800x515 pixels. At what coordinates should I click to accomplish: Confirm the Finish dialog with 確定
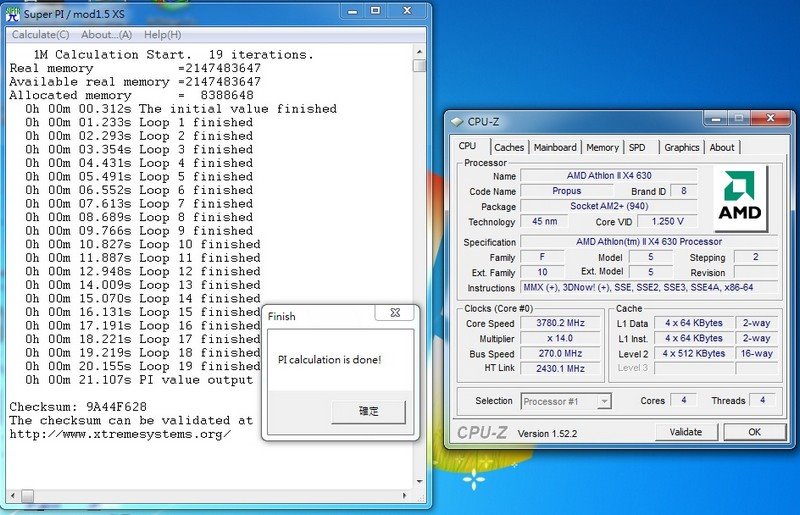point(368,411)
